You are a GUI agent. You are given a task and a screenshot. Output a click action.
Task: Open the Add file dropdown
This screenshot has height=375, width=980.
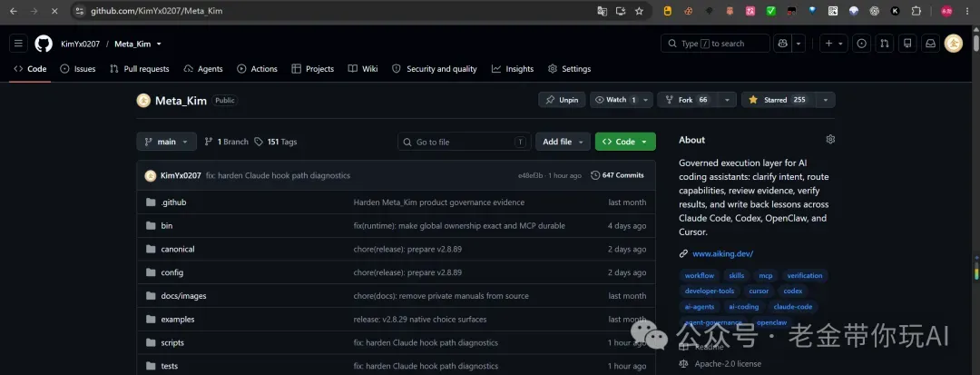coord(563,142)
